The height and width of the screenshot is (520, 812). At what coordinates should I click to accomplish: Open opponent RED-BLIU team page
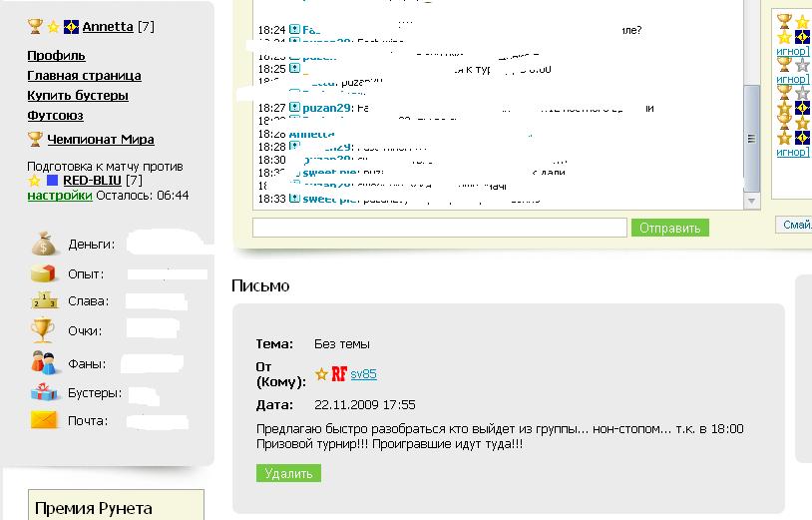93,181
